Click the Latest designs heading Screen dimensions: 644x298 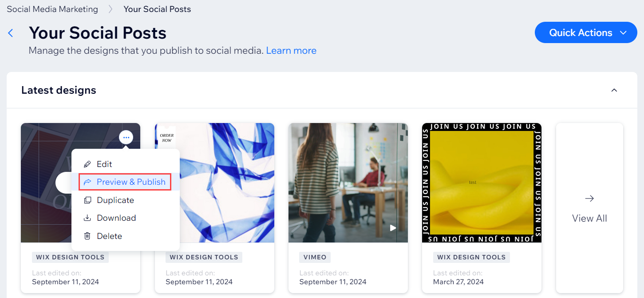[59, 90]
